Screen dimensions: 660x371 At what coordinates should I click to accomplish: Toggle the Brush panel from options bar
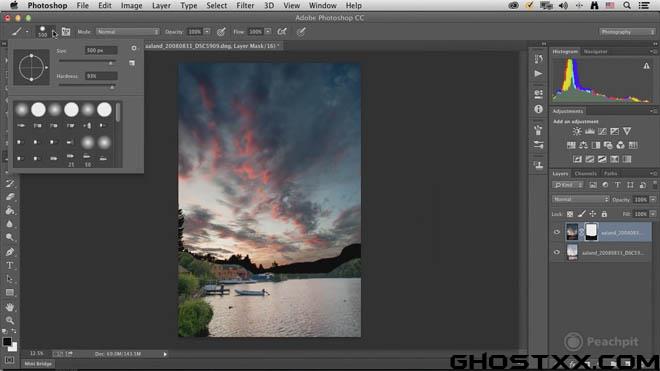[x=66, y=32]
